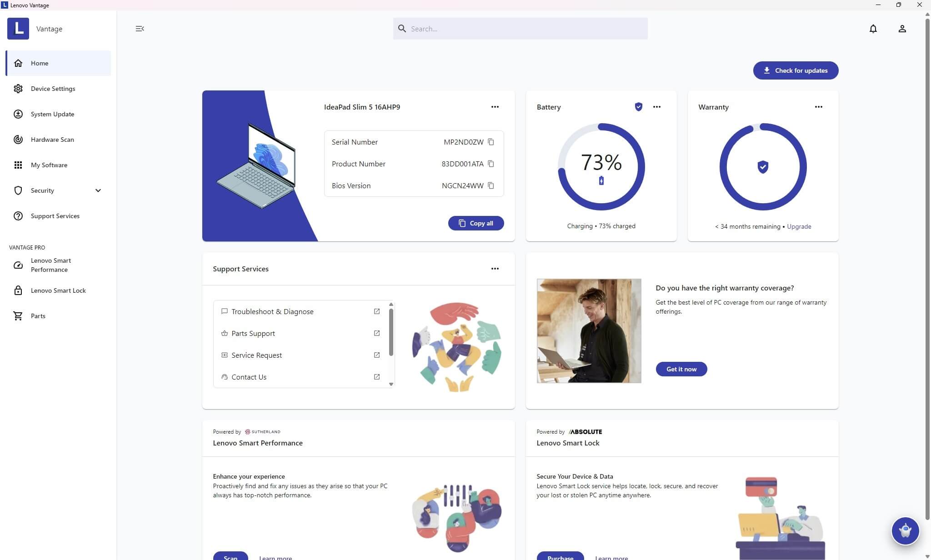This screenshot has width=931, height=560.
Task: Click Check for Updates button
Action: 796,70
